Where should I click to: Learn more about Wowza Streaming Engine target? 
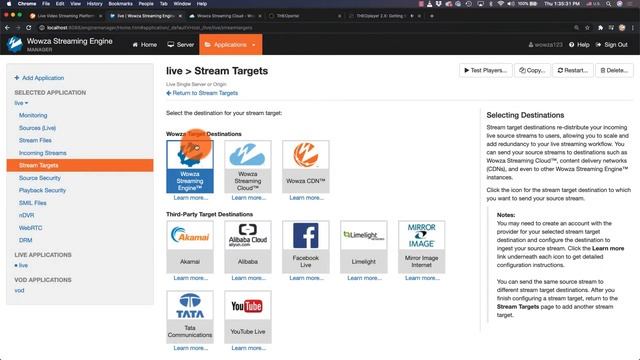(191, 198)
